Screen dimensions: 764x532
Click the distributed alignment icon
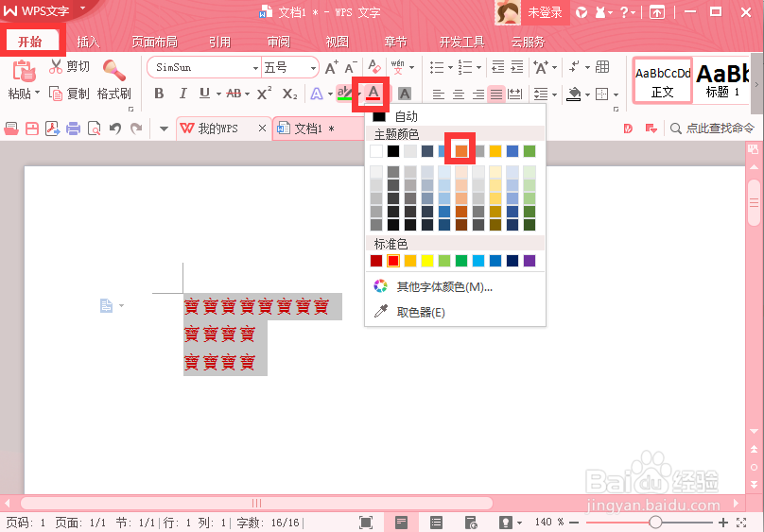point(515,94)
